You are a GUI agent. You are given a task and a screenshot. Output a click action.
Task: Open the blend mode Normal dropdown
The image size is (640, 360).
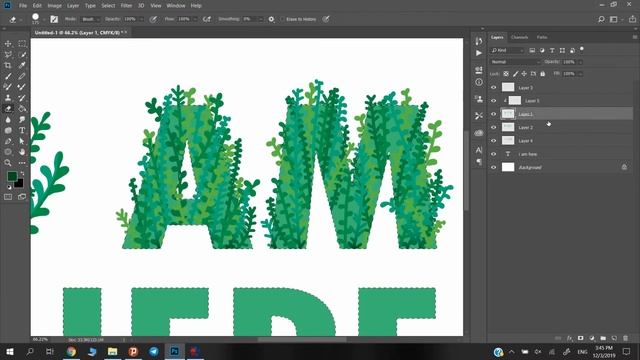515,62
